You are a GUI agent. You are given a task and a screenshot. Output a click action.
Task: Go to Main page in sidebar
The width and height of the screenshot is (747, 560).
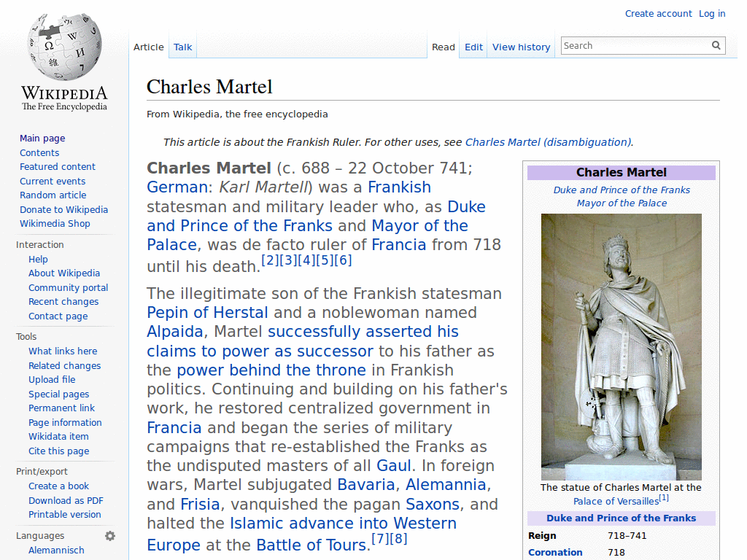click(x=42, y=139)
